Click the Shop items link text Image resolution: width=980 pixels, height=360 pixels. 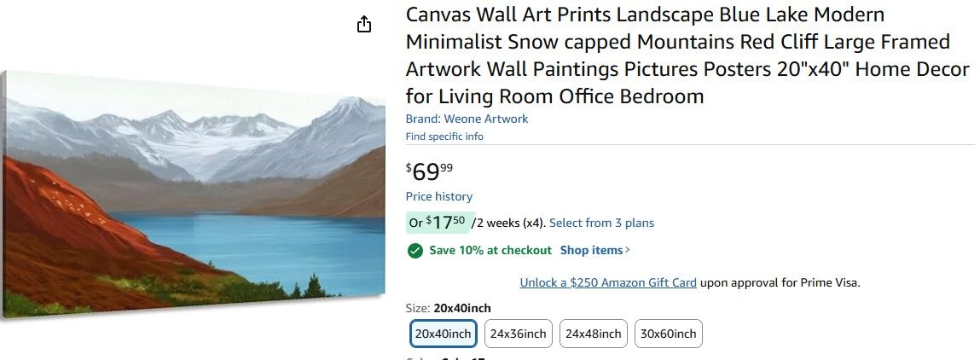pyautogui.click(x=591, y=250)
